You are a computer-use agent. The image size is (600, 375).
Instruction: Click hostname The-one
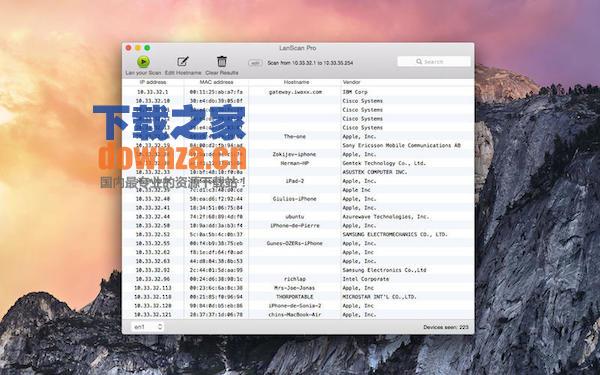[x=295, y=136]
